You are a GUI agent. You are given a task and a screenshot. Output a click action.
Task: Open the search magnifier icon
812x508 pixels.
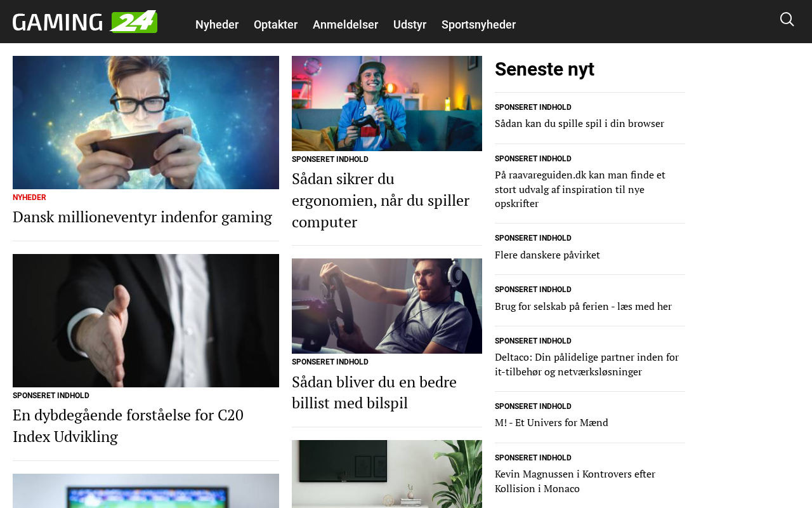[787, 20]
